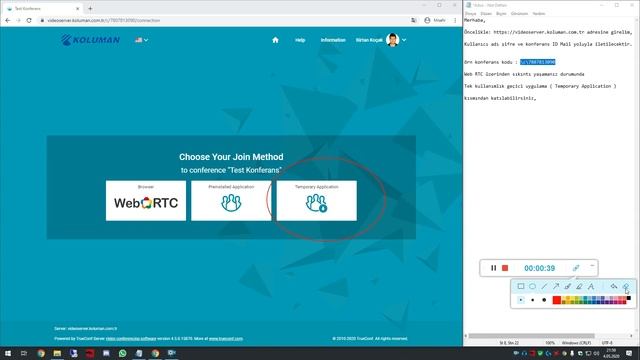Select the straight line drawing tool
Viewport: 640px width, 360px height.
click(544, 287)
